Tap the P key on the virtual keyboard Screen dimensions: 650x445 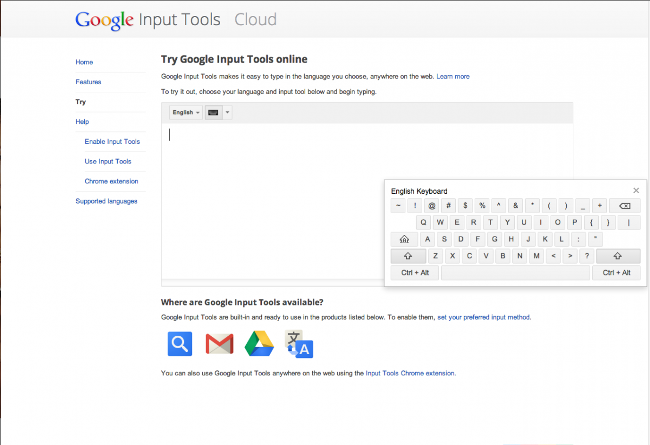575,223
